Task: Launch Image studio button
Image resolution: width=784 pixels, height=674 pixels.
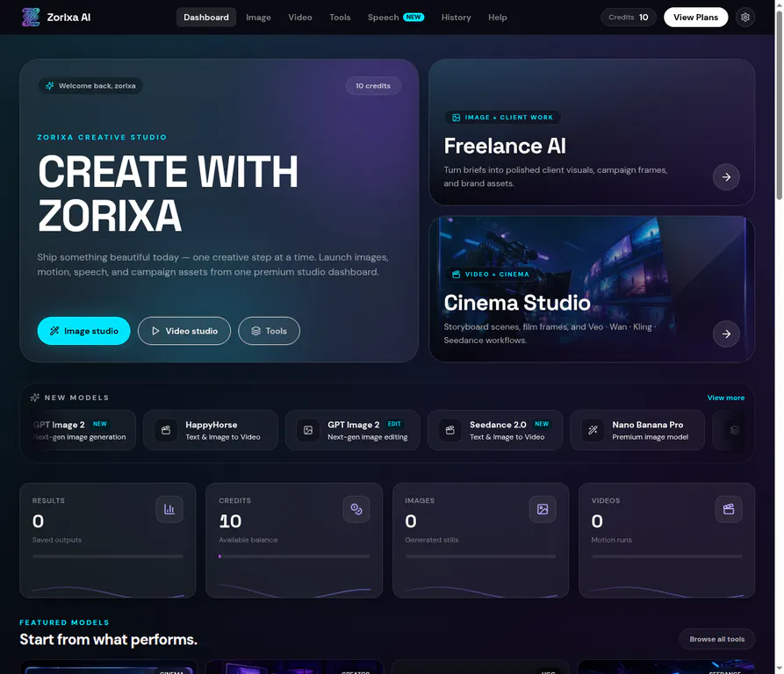Action: pyautogui.click(x=83, y=331)
